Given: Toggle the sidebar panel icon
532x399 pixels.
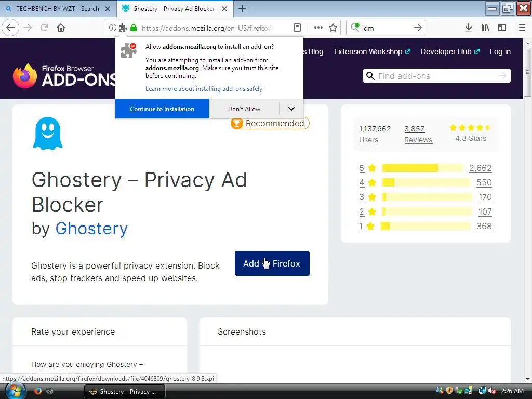Looking at the screenshot, I should [502, 28].
